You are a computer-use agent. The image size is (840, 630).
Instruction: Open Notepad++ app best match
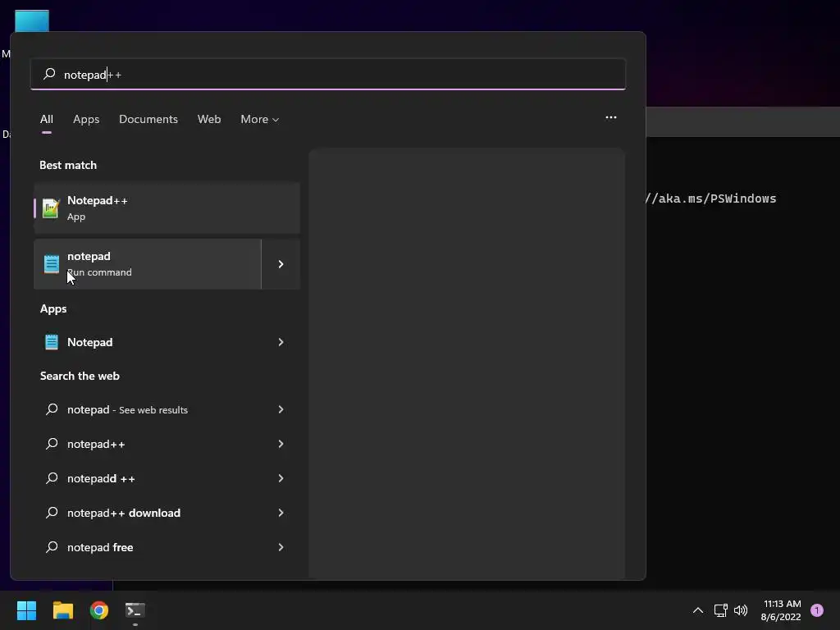tap(167, 208)
